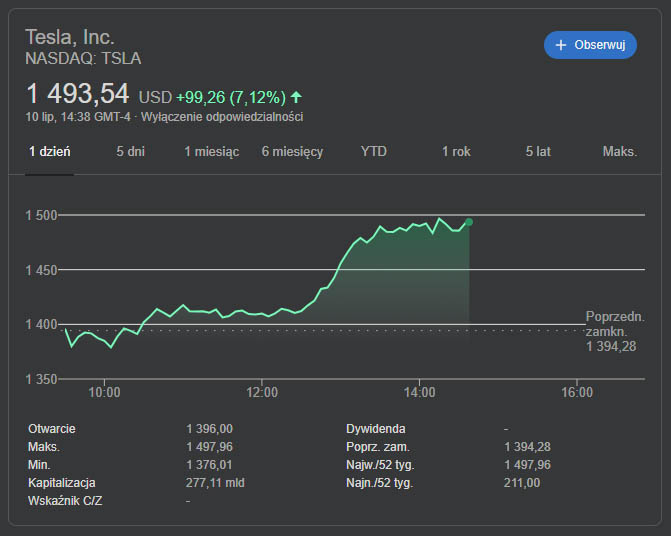Image resolution: width=671 pixels, height=536 pixels.
Task: Click the Najw./52 tyg. value 1 497,96
Action: tap(527, 465)
